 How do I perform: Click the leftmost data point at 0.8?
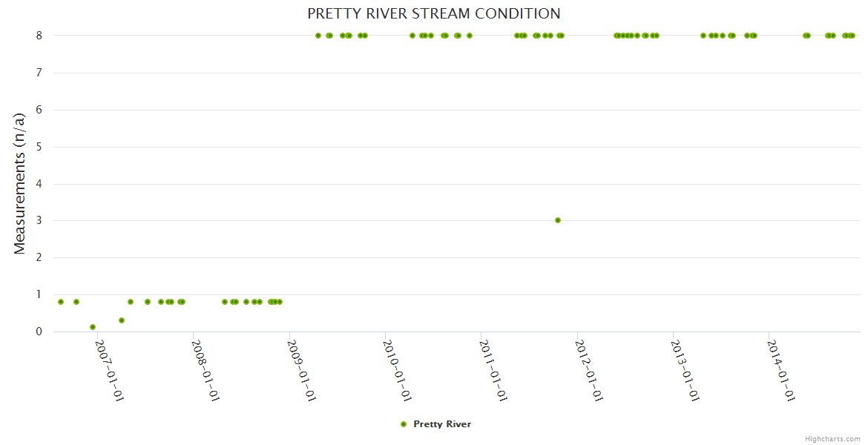point(61,302)
